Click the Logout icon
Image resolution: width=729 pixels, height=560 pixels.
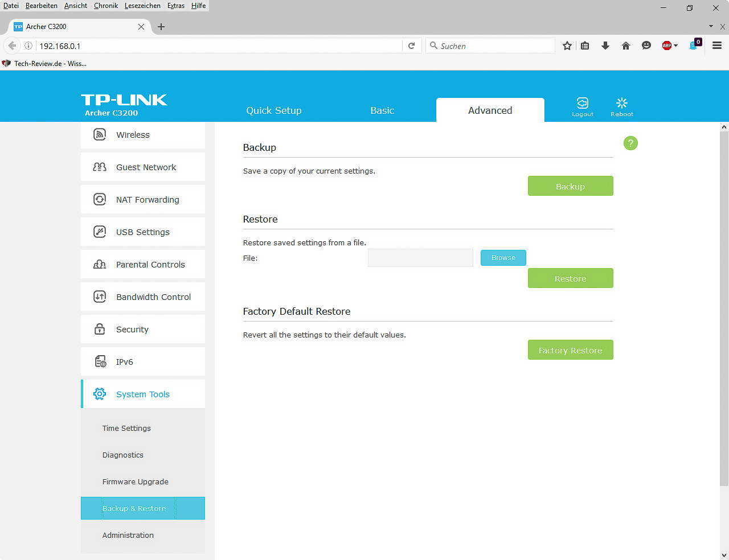click(x=582, y=104)
